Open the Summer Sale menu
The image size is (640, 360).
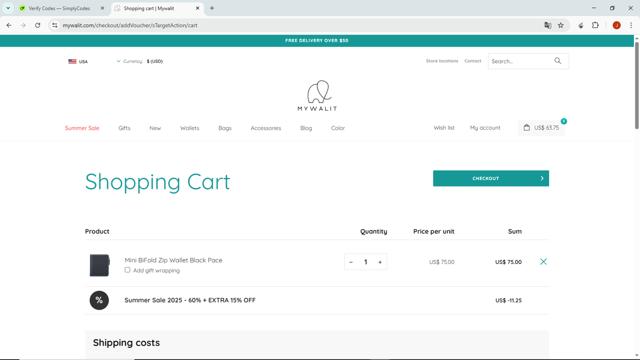pyautogui.click(x=82, y=128)
